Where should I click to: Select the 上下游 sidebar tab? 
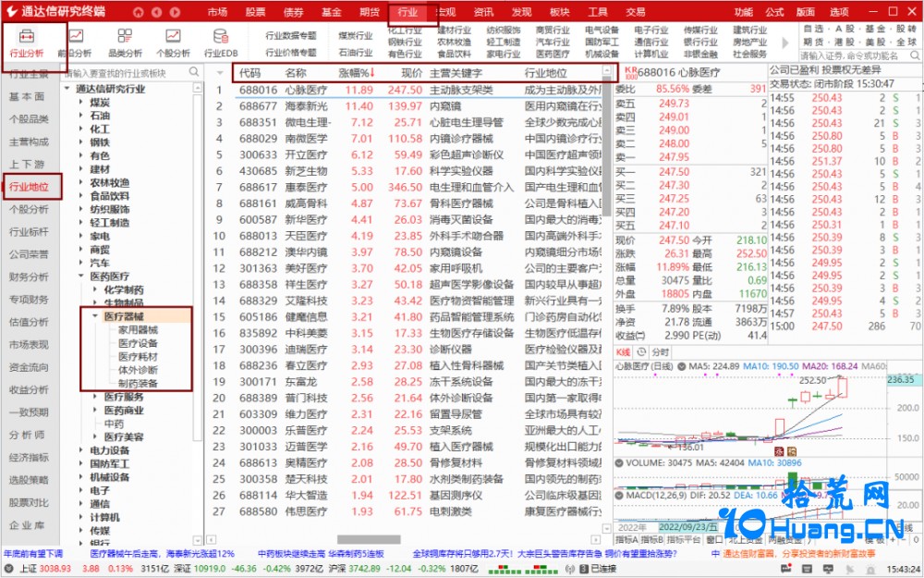[x=27, y=165]
